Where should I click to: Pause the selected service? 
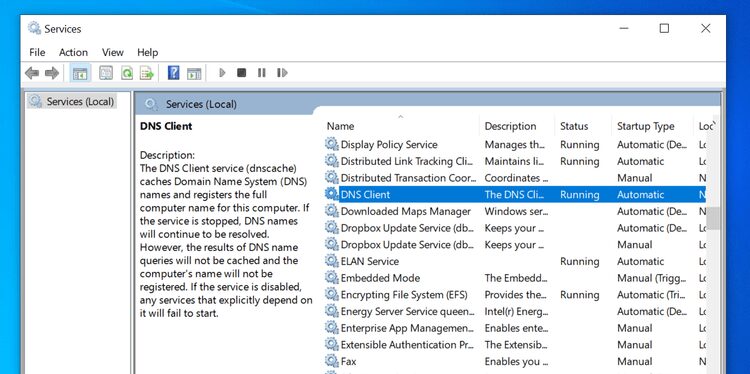pos(261,73)
